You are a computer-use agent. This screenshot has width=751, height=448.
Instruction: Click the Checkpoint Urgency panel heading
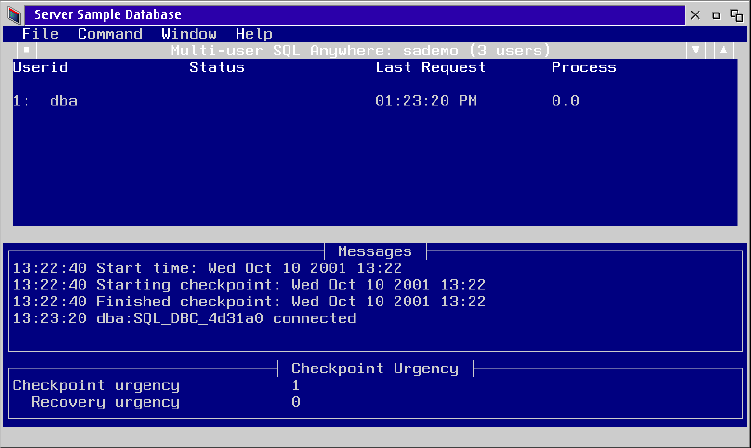pos(375,368)
